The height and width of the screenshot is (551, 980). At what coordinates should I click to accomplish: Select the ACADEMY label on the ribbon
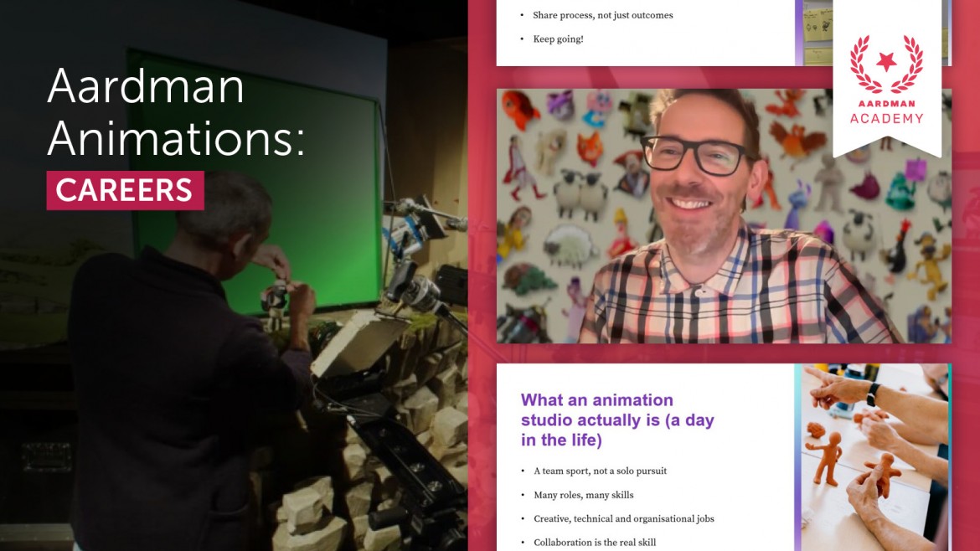[889, 119]
